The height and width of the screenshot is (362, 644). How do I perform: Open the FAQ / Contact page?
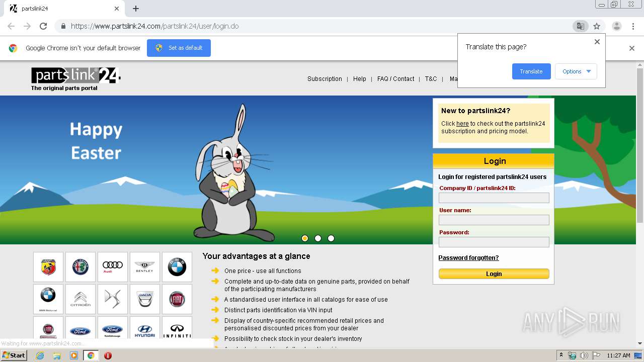pos(395,79)
